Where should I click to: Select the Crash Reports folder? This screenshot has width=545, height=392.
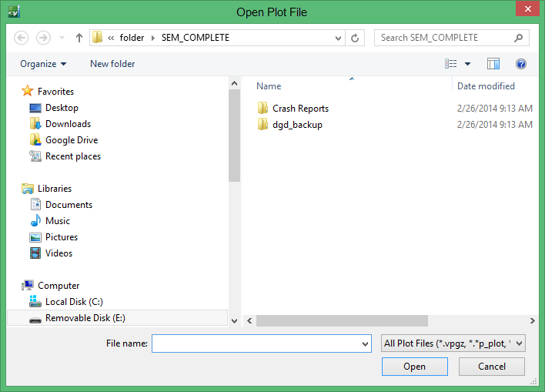click(x=300, y=109)
